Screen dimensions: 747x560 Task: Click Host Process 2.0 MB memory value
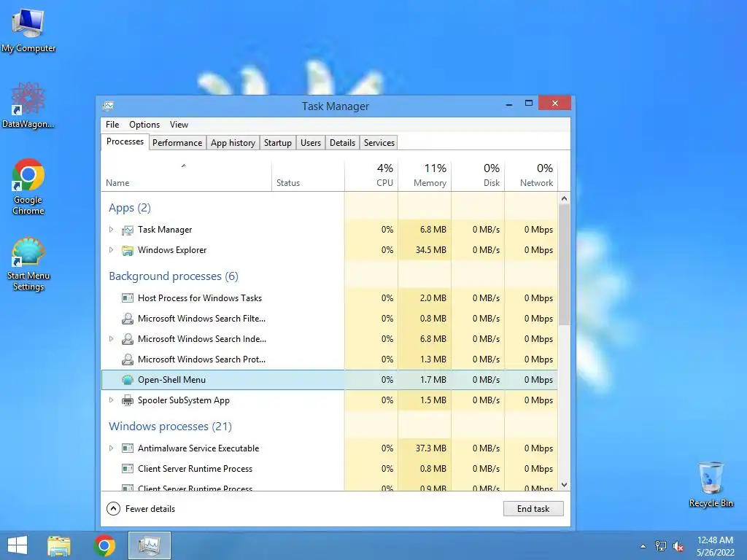433,298
